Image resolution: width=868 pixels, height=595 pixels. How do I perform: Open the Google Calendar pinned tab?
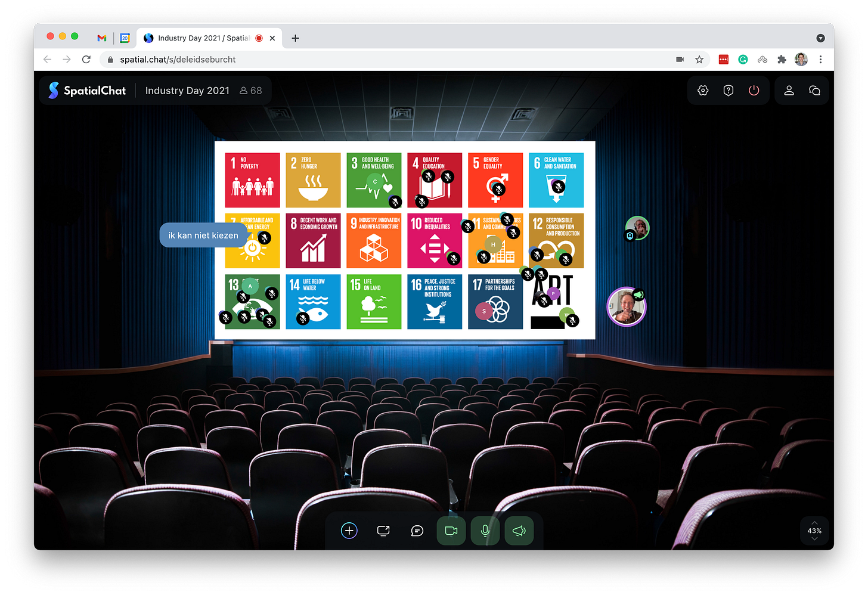coord(125,38)
